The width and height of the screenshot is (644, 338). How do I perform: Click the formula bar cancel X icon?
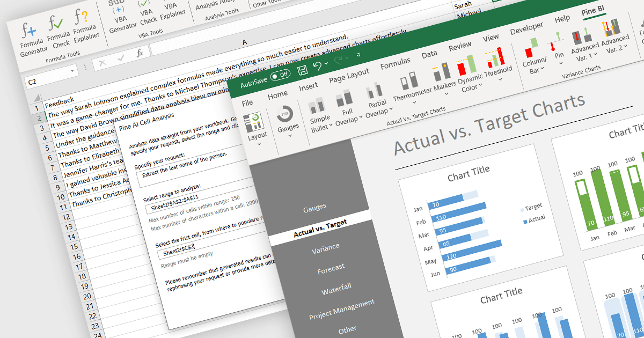point(103,63)
